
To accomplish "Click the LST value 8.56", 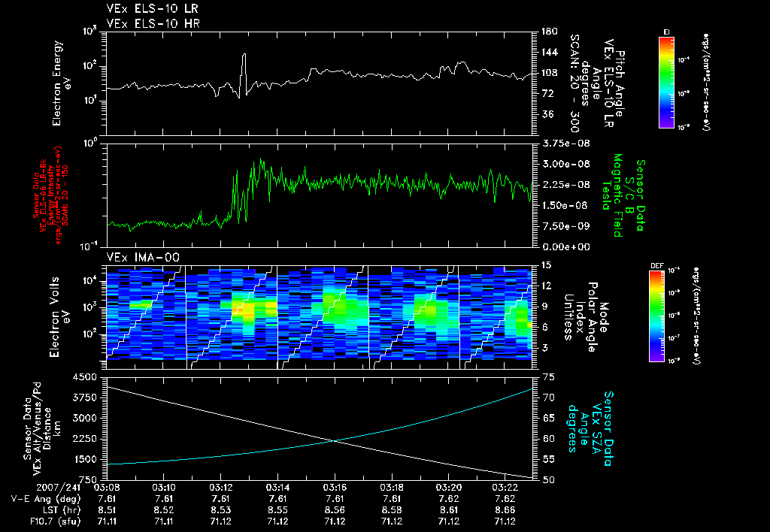I will pyautogui.click(x=335, y=510).
